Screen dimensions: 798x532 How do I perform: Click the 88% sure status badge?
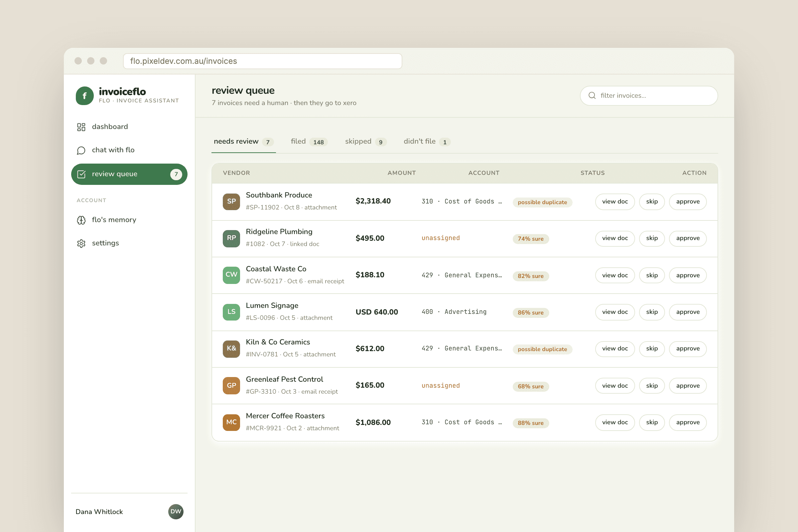(531, 423)
